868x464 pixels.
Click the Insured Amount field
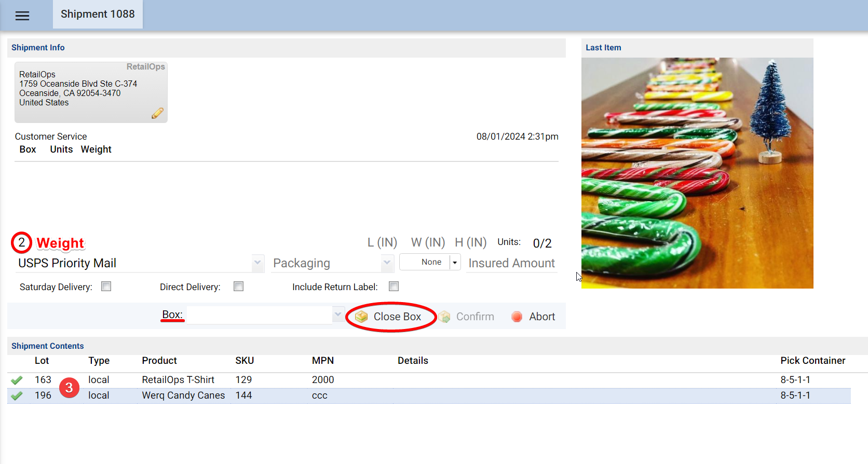(511, 263)
